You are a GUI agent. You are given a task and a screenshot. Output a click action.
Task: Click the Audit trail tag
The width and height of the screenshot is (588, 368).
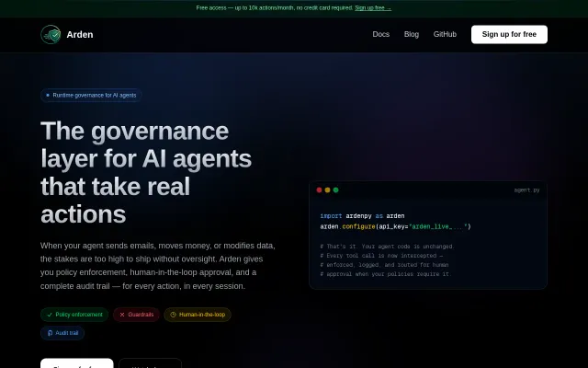click(62, 333)
